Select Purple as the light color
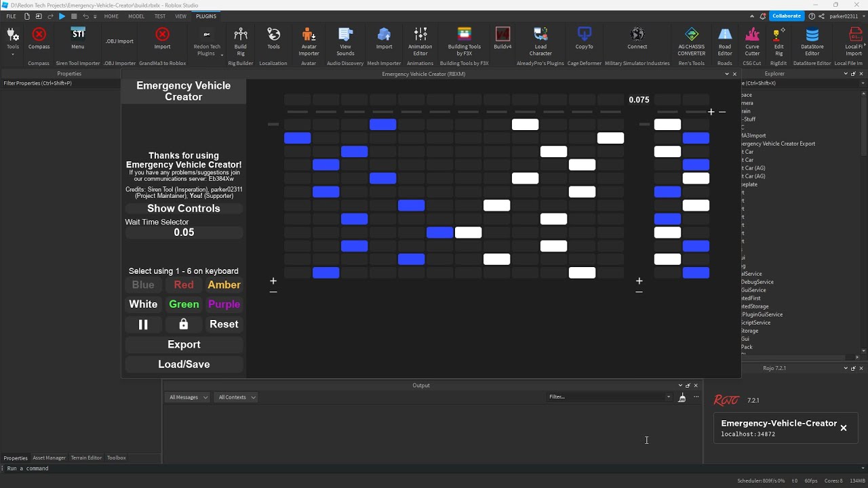The width and height of the screenshot is (868, 488). coord(224,304)
